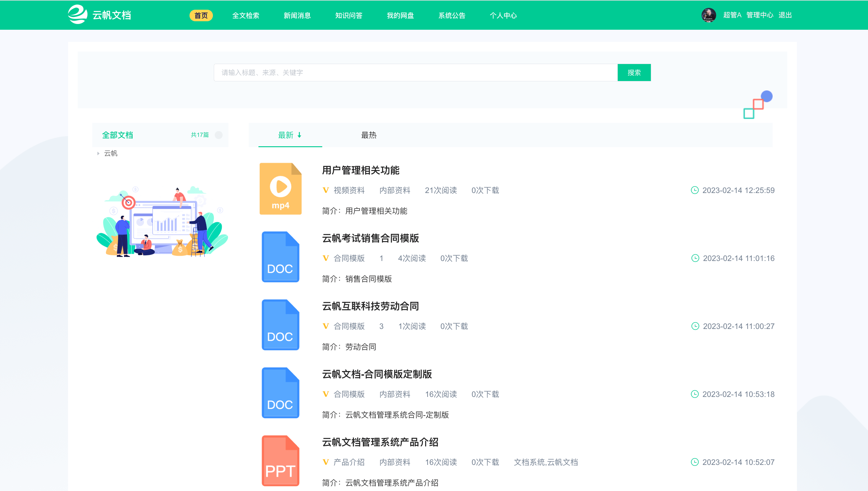868x491 pixels.
Task: Click the 文档系统,云帆文档 keyword tag
Action: (546, 462)
